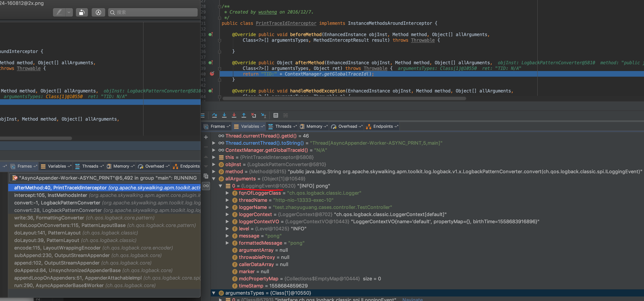The image size is (644, 301).
Task: Click the rotate icon in Preview toolbar
Action: [82, 12]
